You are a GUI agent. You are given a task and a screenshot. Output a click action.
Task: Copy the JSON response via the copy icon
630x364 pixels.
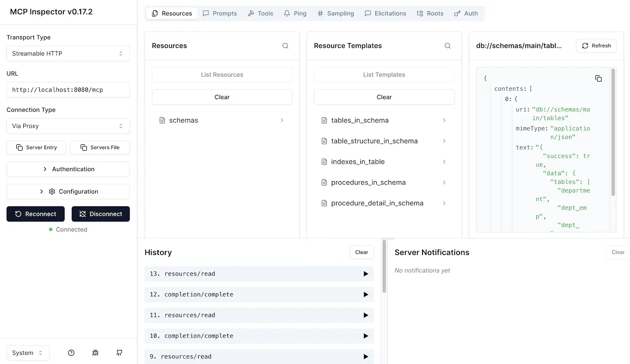tap(598, 78)
